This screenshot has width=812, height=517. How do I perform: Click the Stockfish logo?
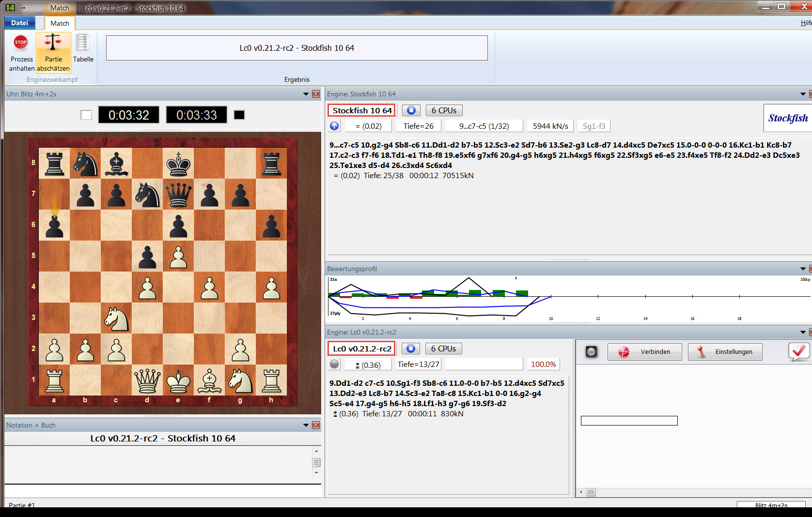788,118
